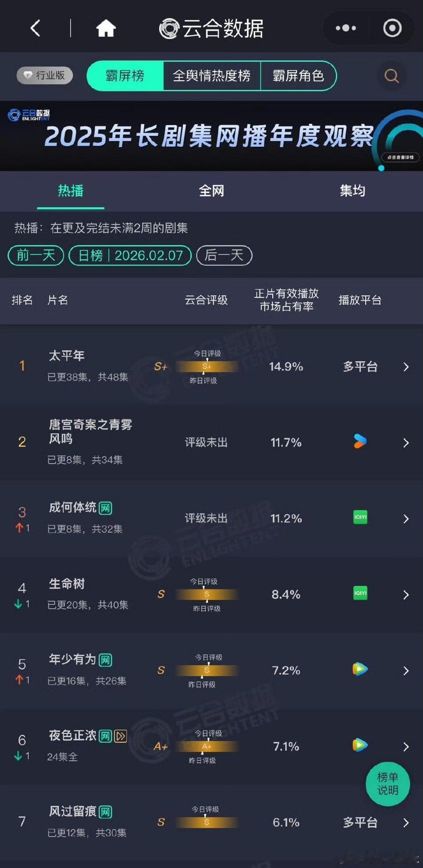
Task: Open search with magnifier icon
Action: click(x=391, y=76)
